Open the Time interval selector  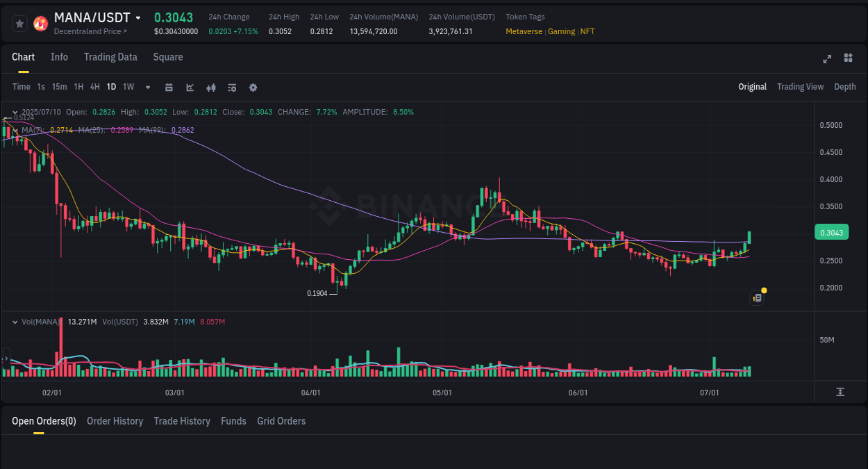click(x=21, y=87)
